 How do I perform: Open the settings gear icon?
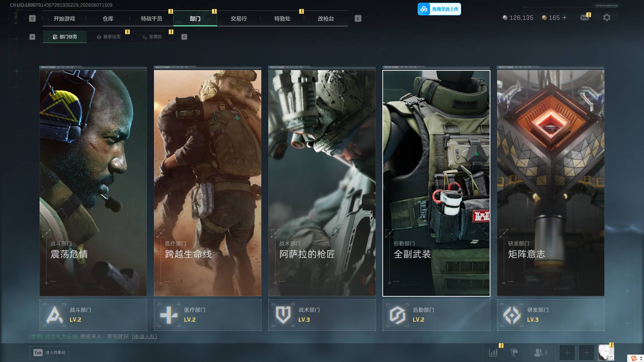606,17
